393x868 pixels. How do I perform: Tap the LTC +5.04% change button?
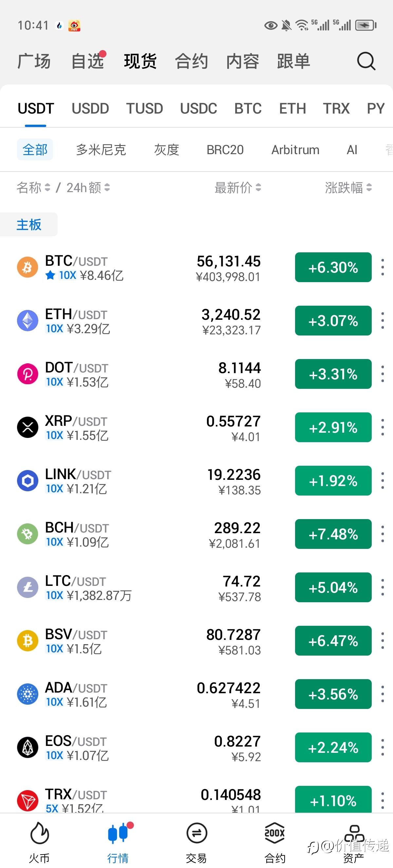333,587
